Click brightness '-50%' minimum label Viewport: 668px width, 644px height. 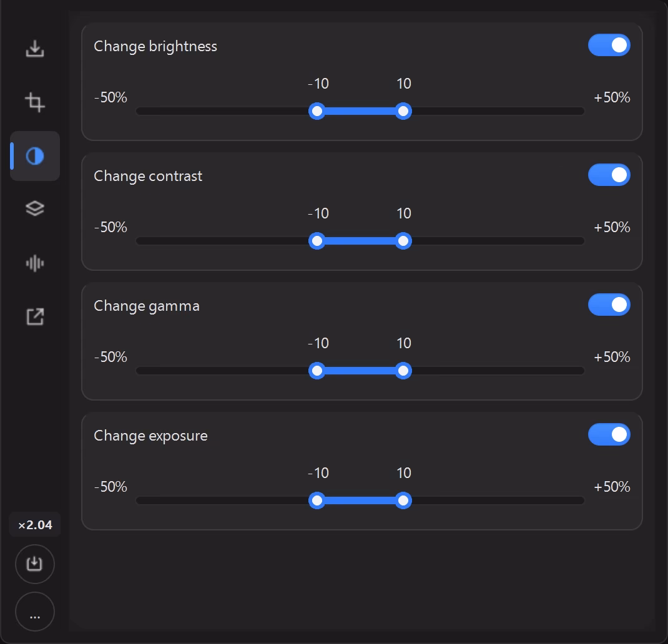[111, 97]
